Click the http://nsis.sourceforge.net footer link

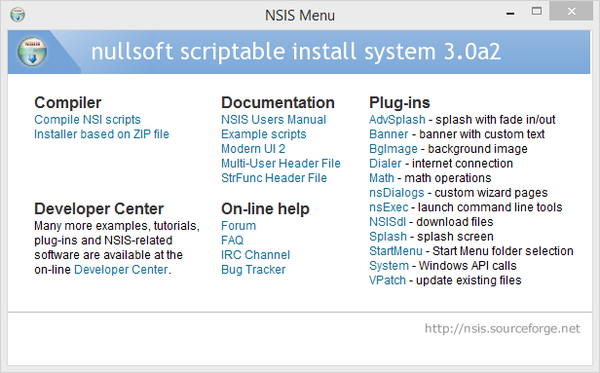pos(502,329)
